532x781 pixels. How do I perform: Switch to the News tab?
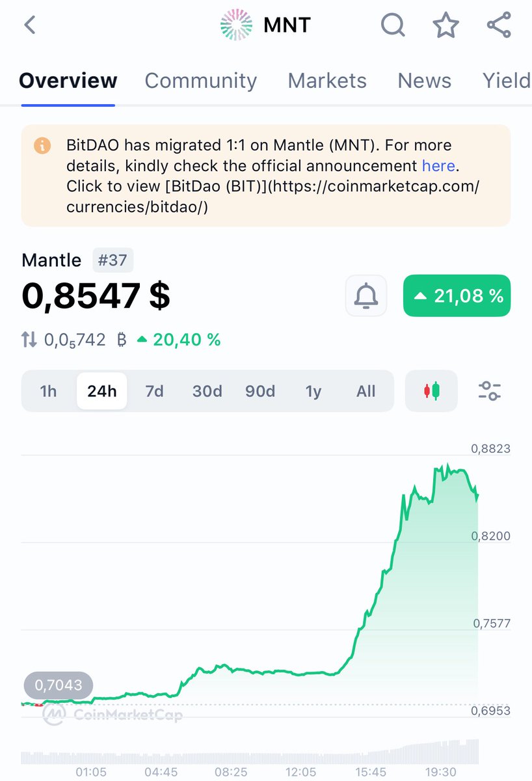(424, 81)
